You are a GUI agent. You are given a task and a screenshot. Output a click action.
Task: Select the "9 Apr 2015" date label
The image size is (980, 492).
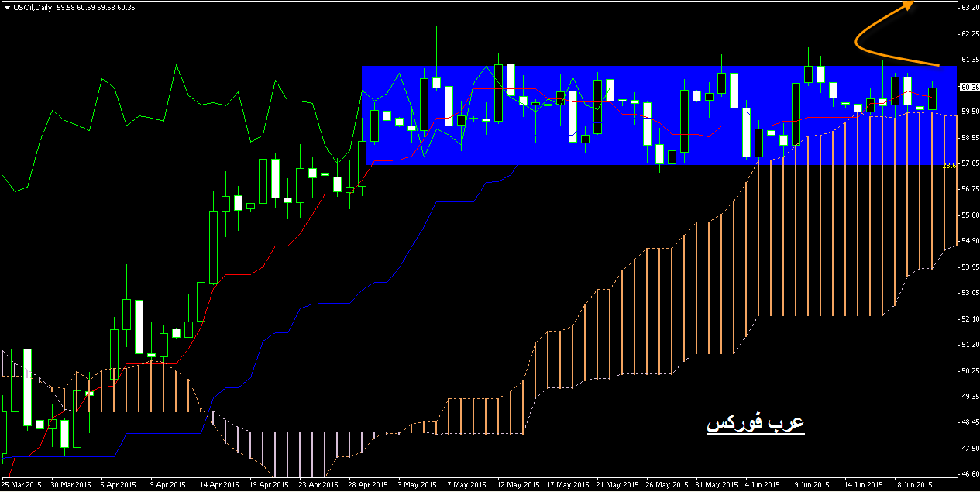[168, 486]
